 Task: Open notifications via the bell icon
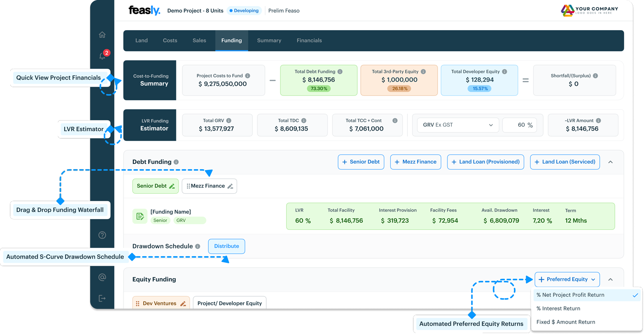coord(101,56)
